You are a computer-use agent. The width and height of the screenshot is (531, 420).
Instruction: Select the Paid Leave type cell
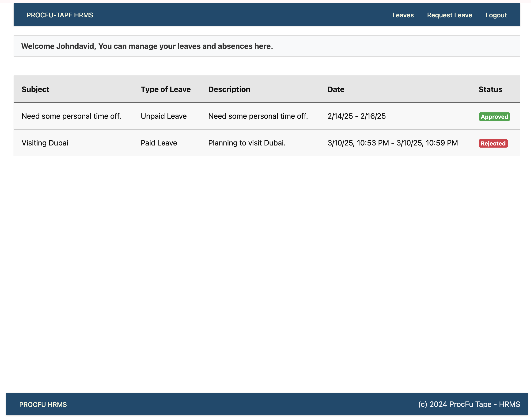click(159, 143)
